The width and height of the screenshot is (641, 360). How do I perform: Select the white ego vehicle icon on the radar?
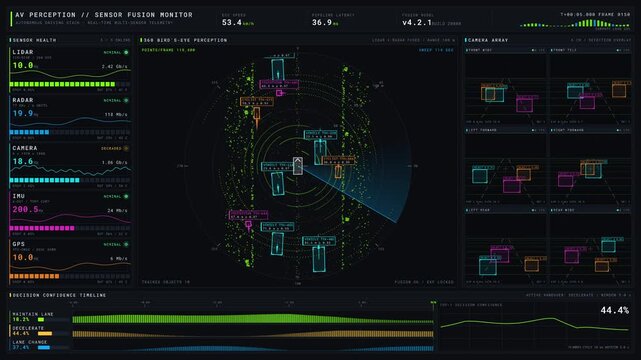click(298, 166)
